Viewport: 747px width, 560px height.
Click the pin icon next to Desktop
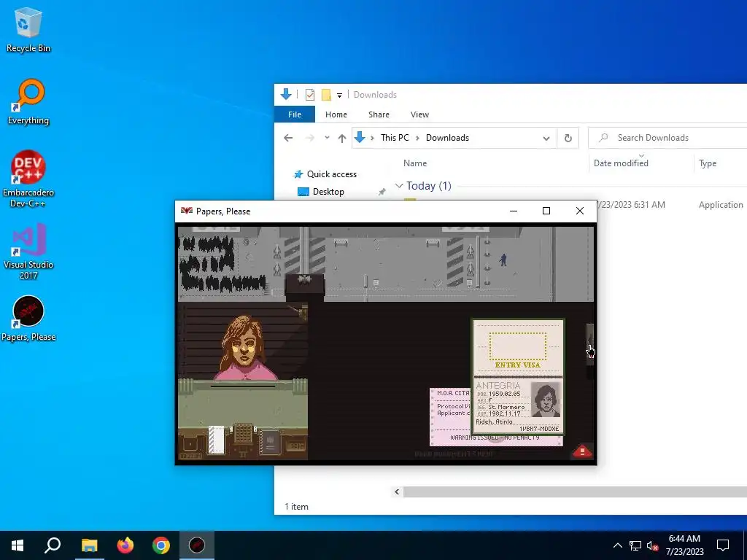pyautogui.click(x=382, y=192)
